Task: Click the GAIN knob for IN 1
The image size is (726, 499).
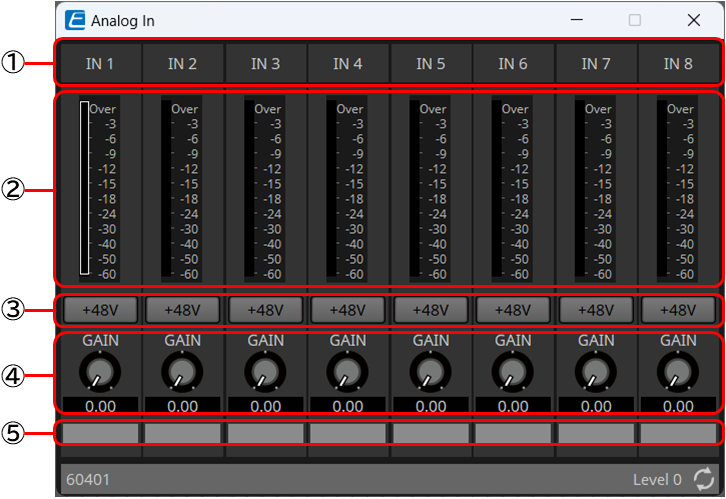Action: (x=100, y=371)
